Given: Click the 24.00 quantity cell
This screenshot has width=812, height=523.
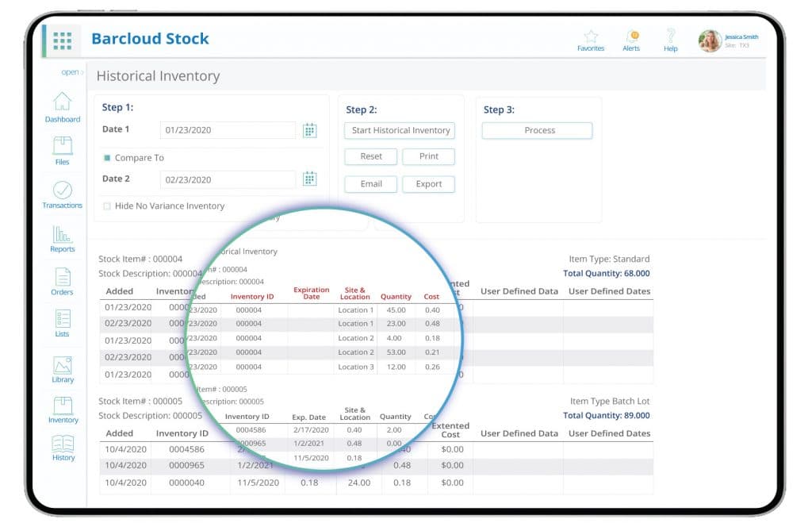Looking at the screenshot, I should (x=359, y=482).
